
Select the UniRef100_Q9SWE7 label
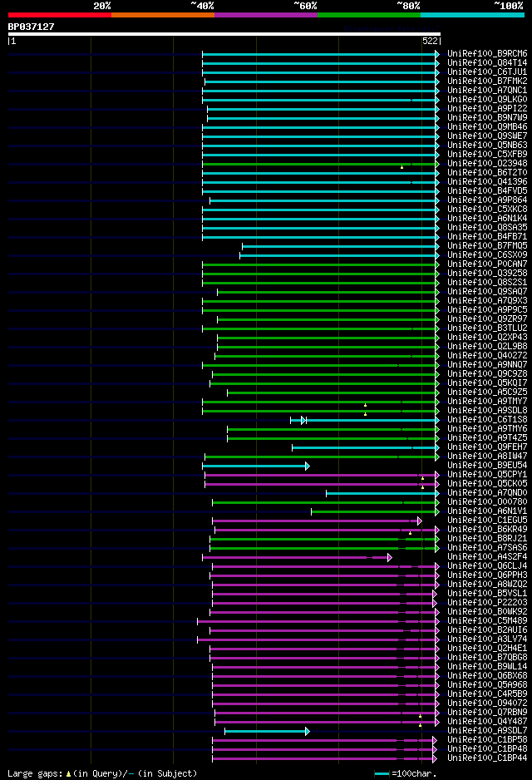click(487, 136)
